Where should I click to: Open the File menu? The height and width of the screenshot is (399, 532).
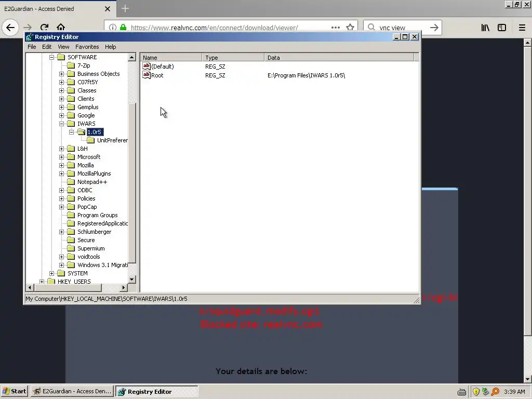[32, 47]
